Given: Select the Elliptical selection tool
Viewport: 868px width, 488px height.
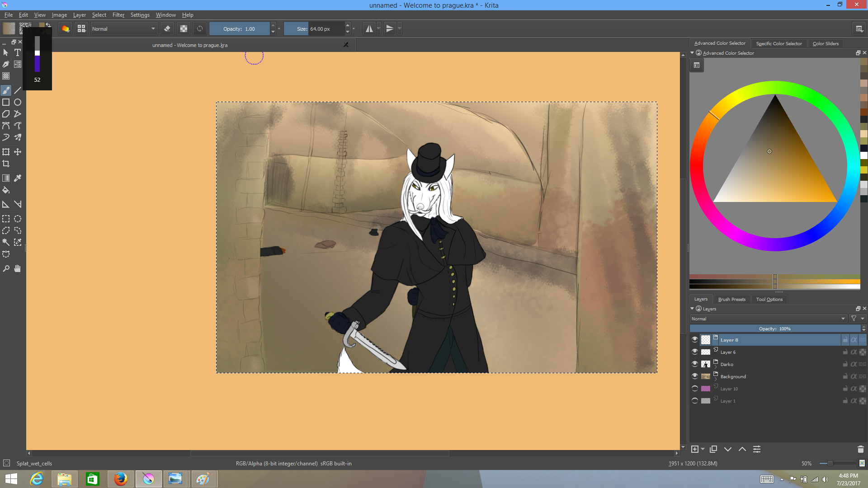Looking at the screenshot, I should click(x=18, y=219).
